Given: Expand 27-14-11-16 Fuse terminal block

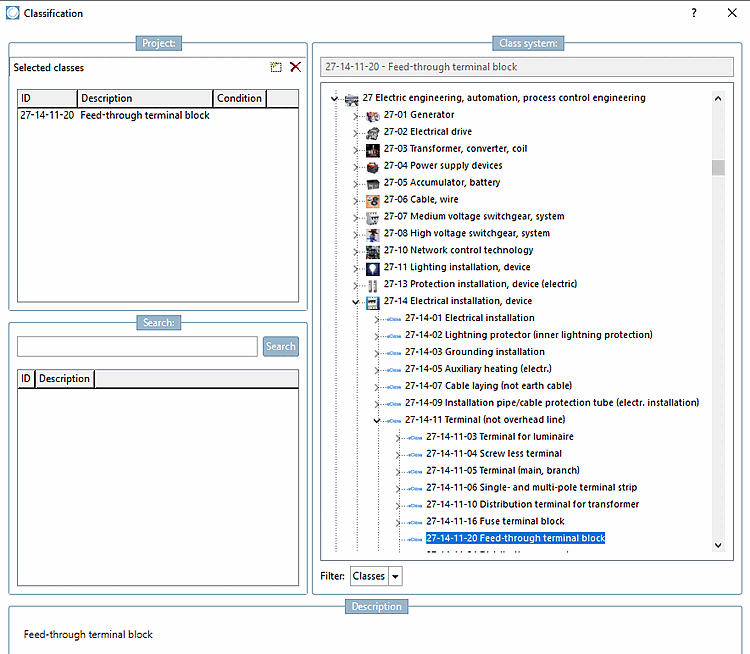Looking at the screenshot, I should click(397, 522).
